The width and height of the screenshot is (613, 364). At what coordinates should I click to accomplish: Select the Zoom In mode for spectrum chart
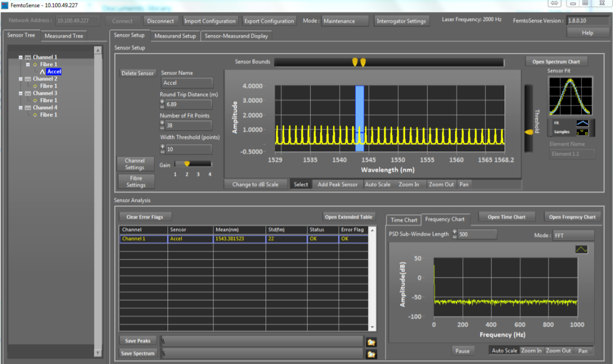click(408, 184)
